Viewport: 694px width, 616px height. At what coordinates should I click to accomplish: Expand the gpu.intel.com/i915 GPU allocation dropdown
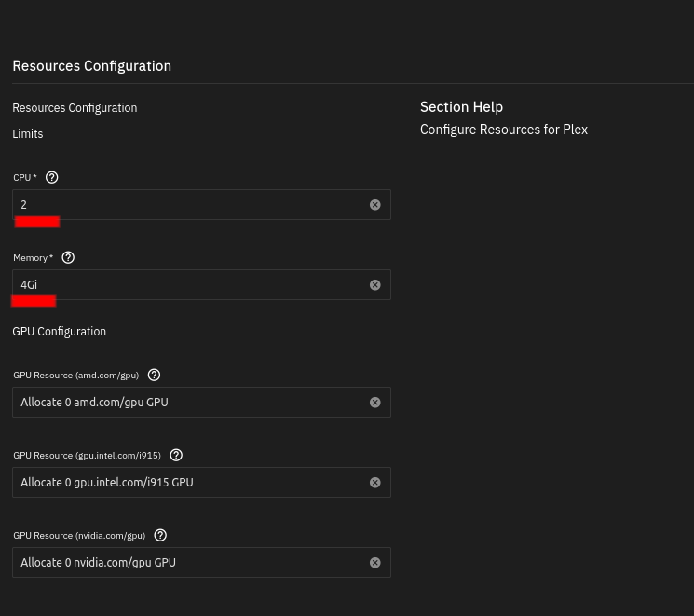[186, 483]
